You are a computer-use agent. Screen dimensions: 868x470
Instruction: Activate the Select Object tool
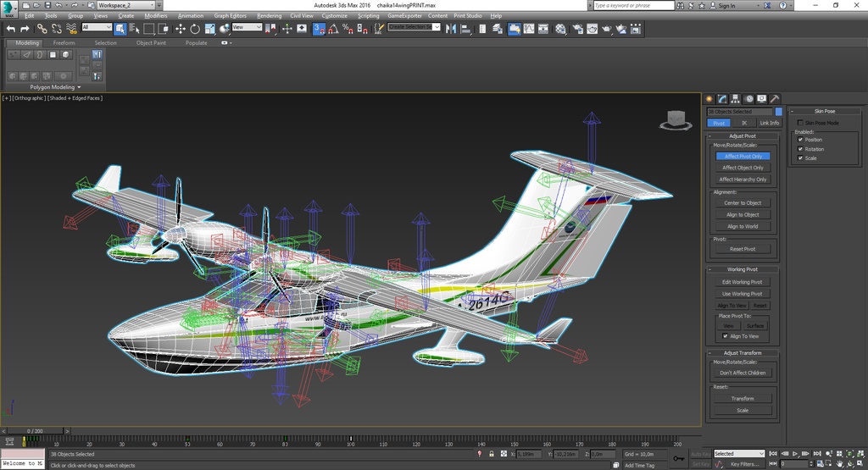pos(120,29)
